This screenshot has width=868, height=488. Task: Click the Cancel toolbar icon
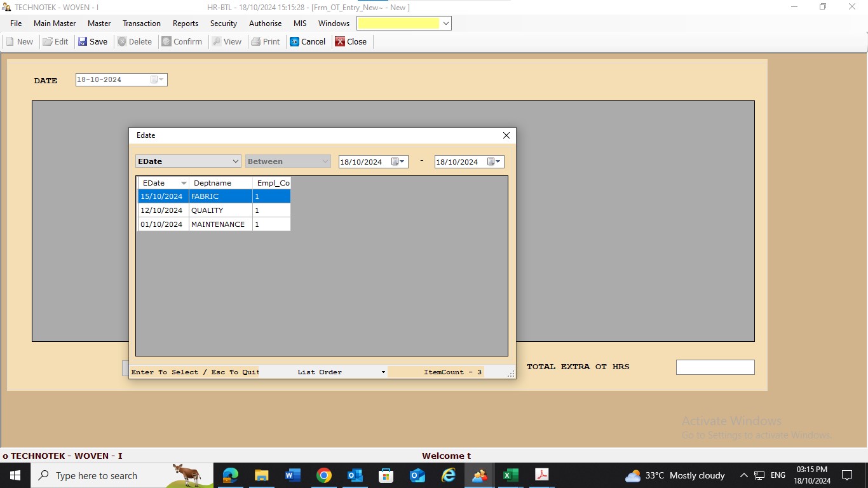pyautogui.click(x=295, y=42)
